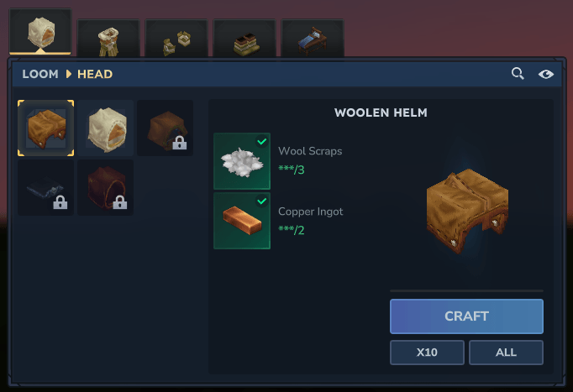573x392 pixels.
Task: Click the locked dark blue headwear recipe
Action: click(x=45, y=187)
